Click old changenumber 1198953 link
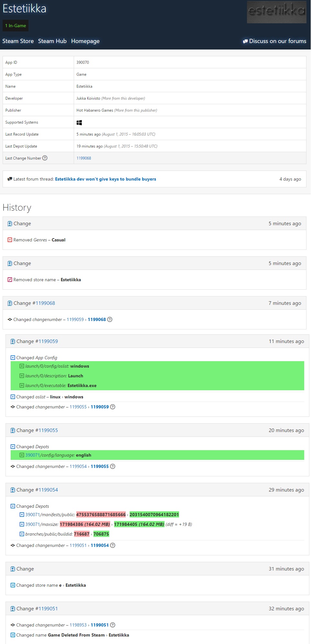Image resolution: width=311 pixels, height=644 pixels. 78,625
